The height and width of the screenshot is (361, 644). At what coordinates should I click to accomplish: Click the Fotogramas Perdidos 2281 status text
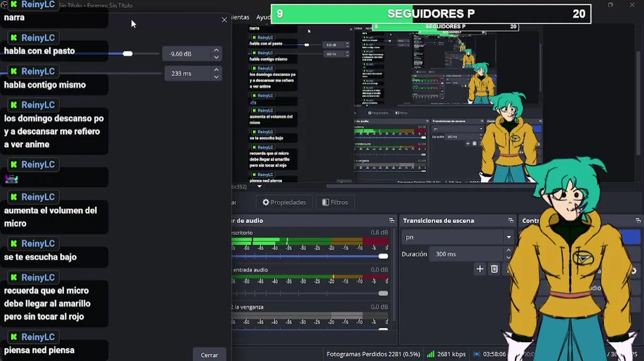point(373,354)
